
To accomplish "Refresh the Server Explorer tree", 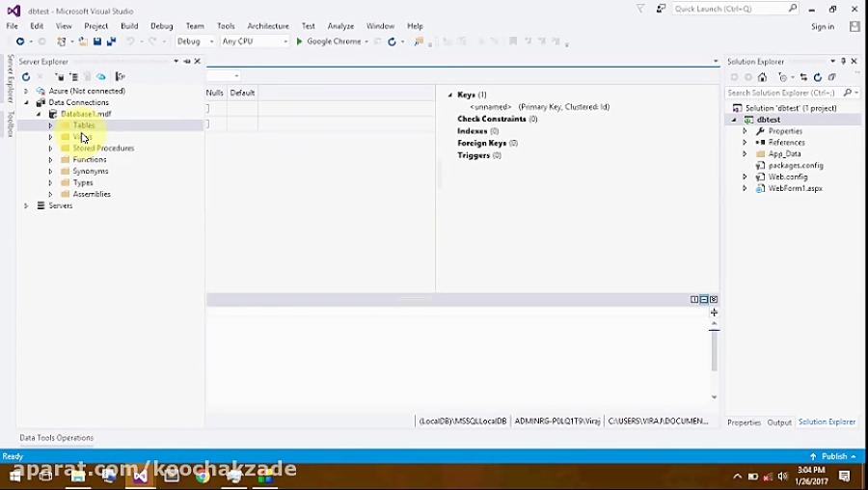I will click(x=26, y=76).
